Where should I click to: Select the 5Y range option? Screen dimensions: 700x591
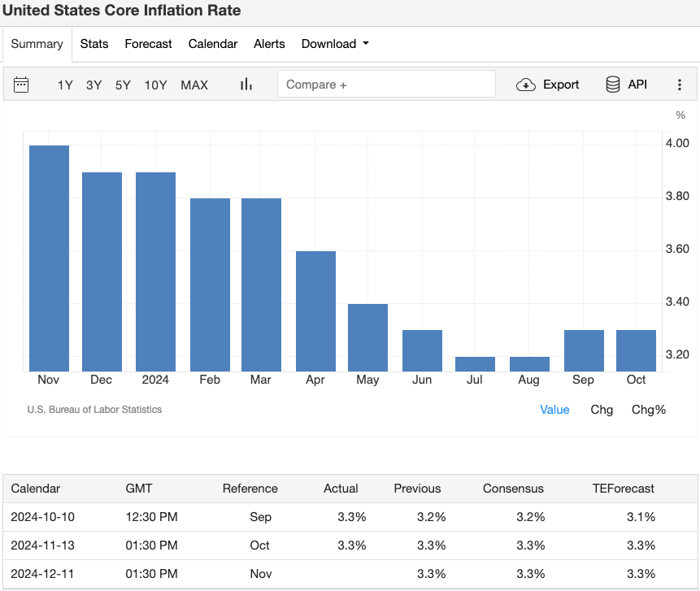pos(123,85)
